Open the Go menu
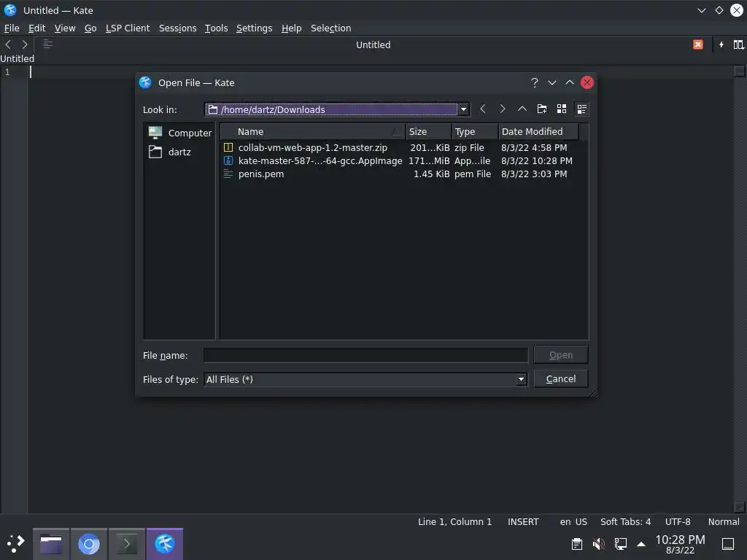747x560 pixels. pyautogui.click(x=90, y=28)
